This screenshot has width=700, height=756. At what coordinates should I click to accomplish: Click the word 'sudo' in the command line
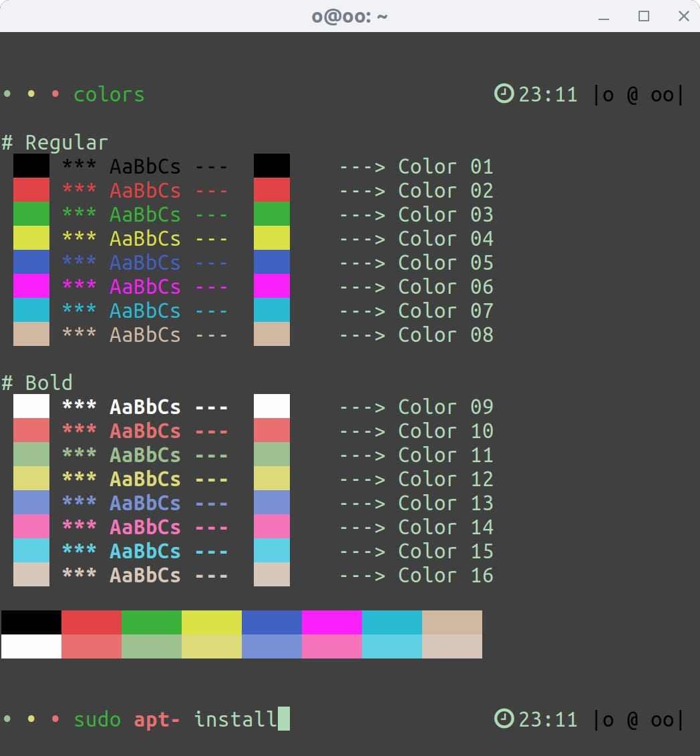tap(98, 719)
